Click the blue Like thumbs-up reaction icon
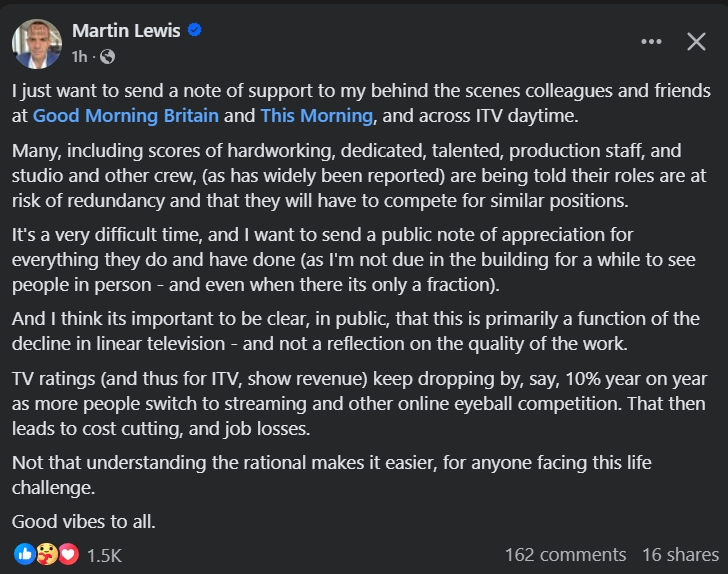 [x=24, y=554]
